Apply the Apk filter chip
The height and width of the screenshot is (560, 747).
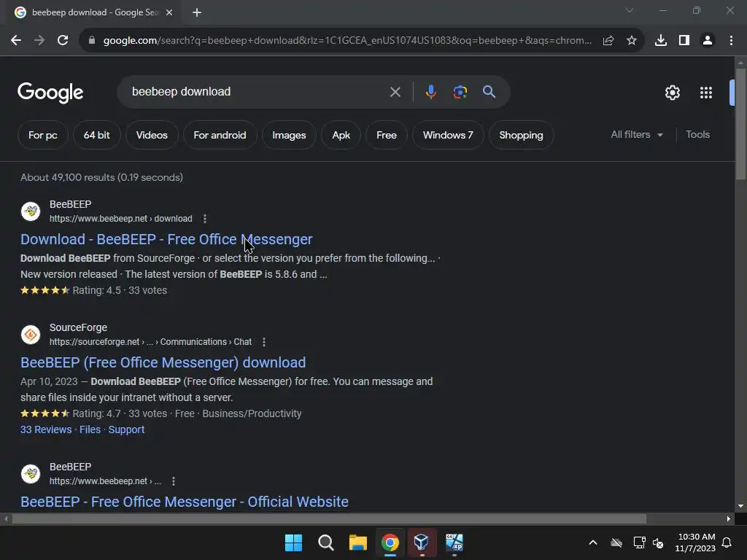point(341,135)
